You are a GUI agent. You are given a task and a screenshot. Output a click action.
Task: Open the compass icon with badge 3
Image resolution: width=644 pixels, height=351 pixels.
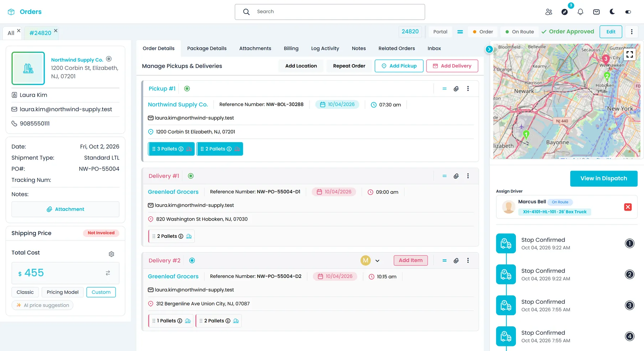click(x=565, y=12)
